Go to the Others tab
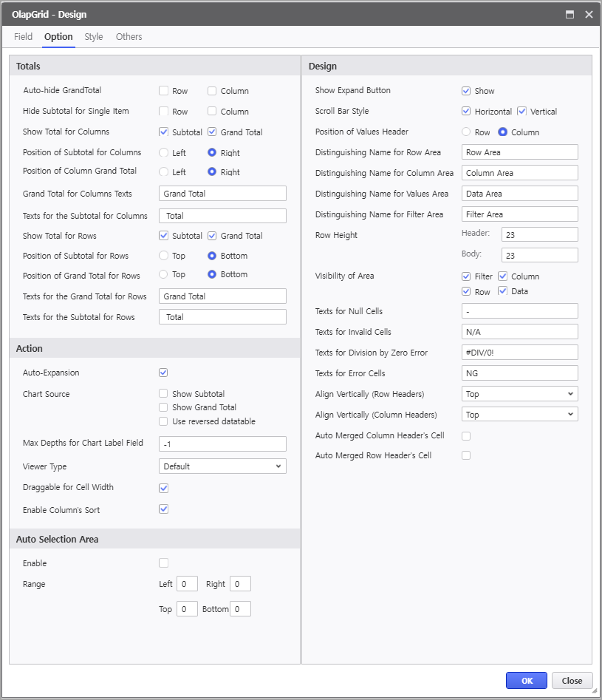 [129, 37]
